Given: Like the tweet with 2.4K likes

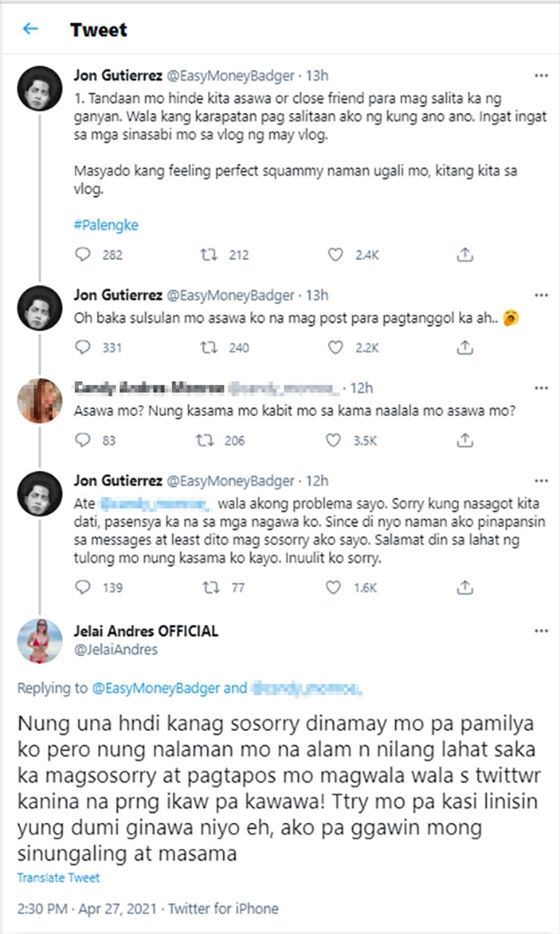Looking at the screenshot, I should click(336, 255).
